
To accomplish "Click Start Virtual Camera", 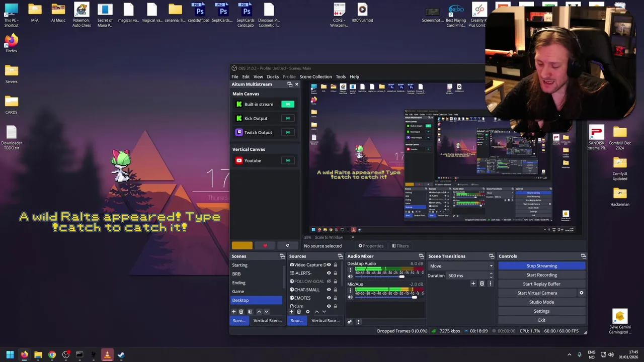I will click(x=537, y=293).
